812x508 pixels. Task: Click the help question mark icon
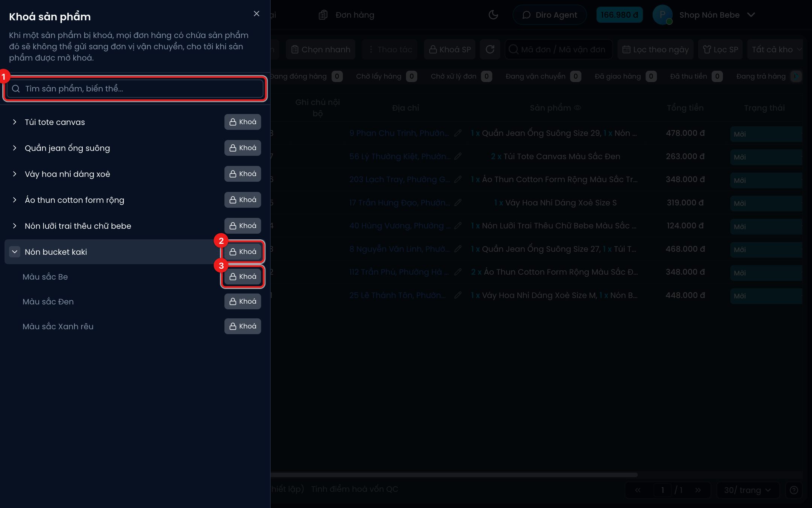tap(794, 490)
